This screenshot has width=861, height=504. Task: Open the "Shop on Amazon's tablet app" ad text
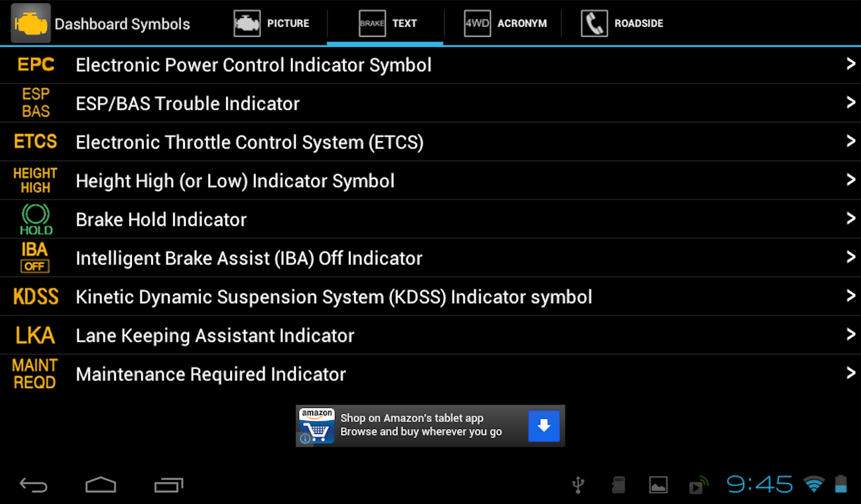pyautogui.click(x=412, y=418)
